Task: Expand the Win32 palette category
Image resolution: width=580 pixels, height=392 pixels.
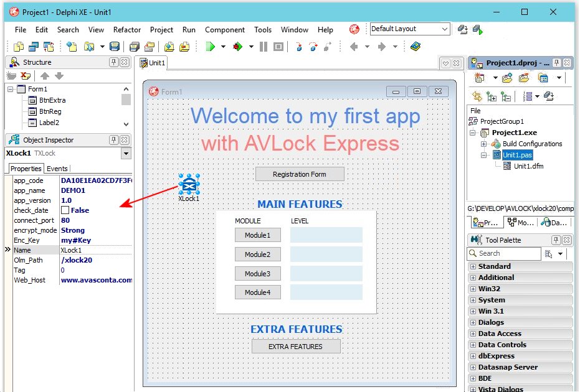Action: coord(473,289)
